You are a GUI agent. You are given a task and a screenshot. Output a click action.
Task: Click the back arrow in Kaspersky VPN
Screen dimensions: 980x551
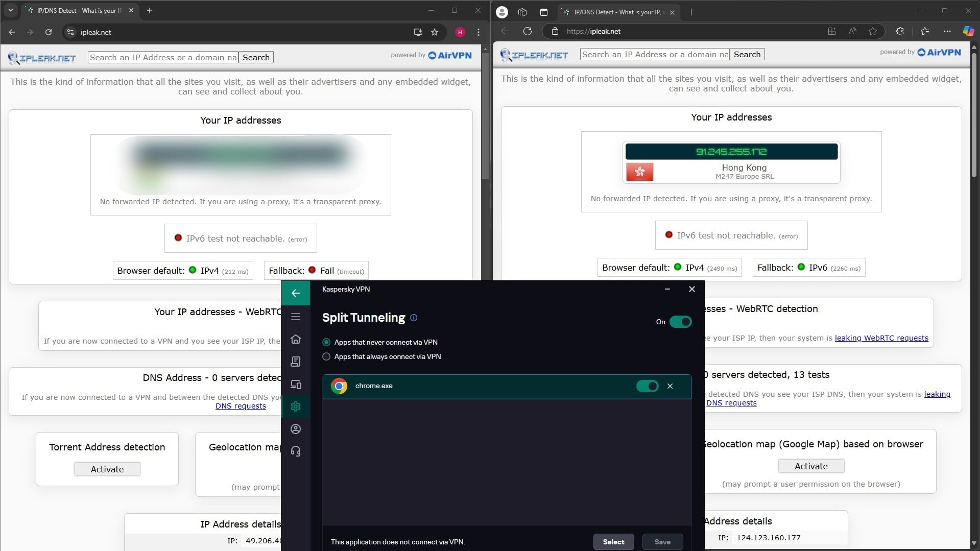point(295,293)
